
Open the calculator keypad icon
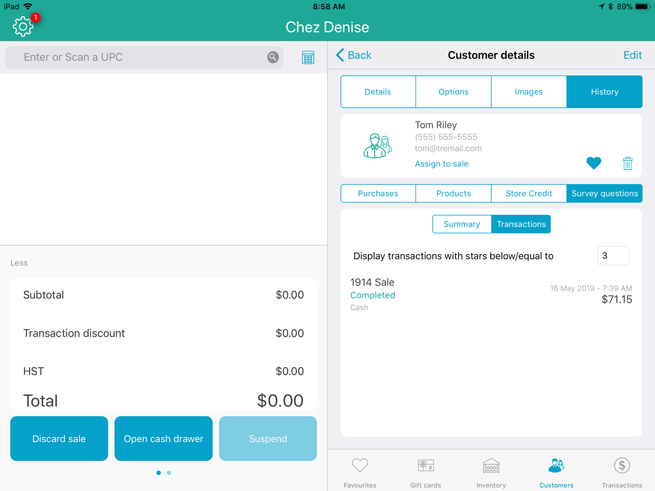click(x=308, y=58)
